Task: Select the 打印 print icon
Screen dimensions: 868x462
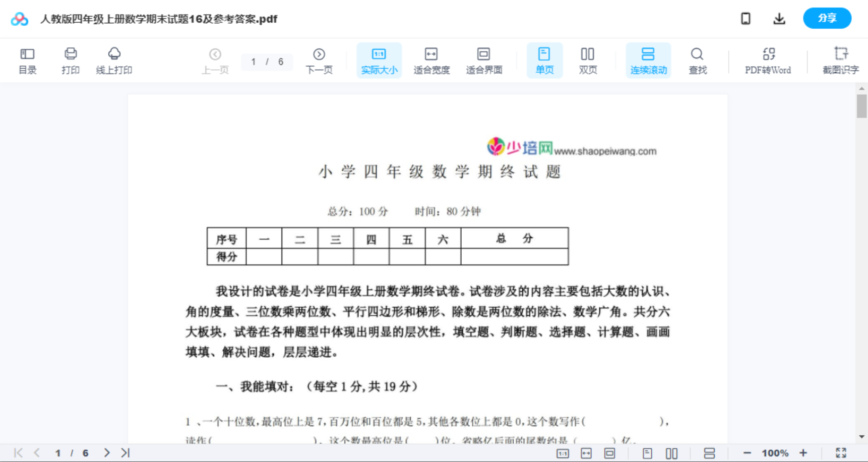Action: pos(70,59)
